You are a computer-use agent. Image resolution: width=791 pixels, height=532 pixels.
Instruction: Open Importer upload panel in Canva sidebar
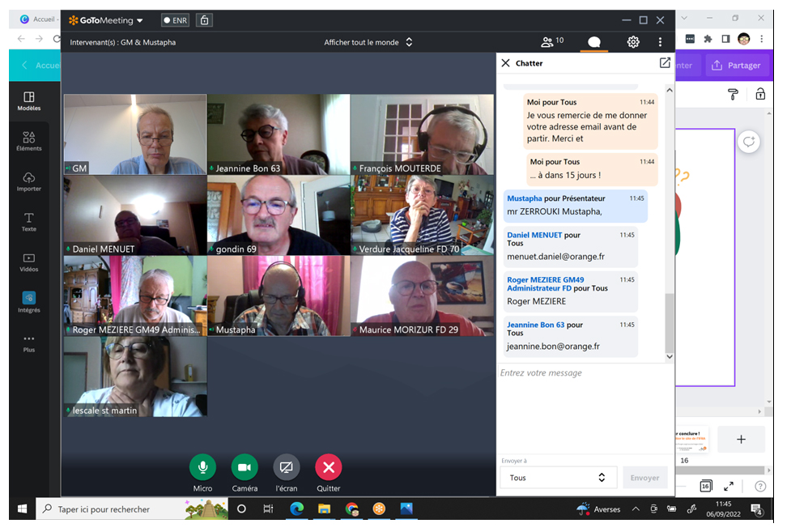29,181
